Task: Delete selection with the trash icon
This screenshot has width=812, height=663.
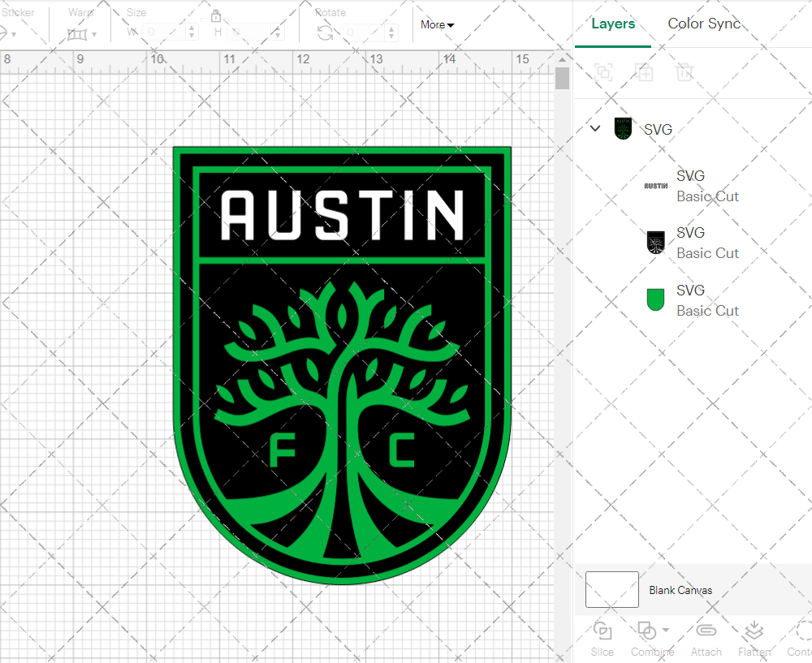Action: [x=685, y=72]
